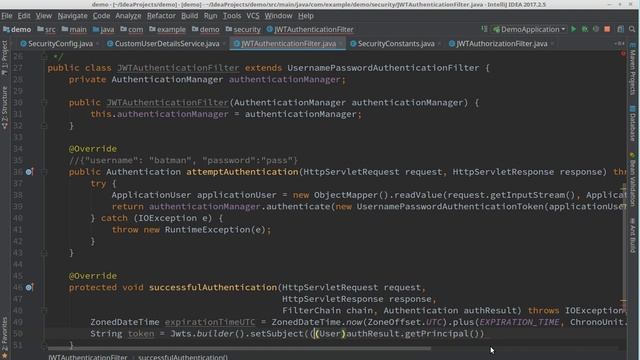Open the Project tool window stripe
Viewport: 640px width, 360px height.
coord(4,58)
